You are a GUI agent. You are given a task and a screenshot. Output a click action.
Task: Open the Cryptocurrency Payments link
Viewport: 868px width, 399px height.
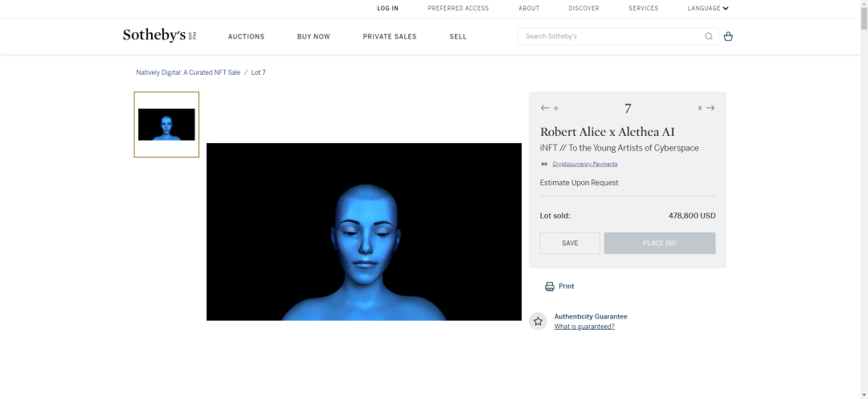click(584, 164)
